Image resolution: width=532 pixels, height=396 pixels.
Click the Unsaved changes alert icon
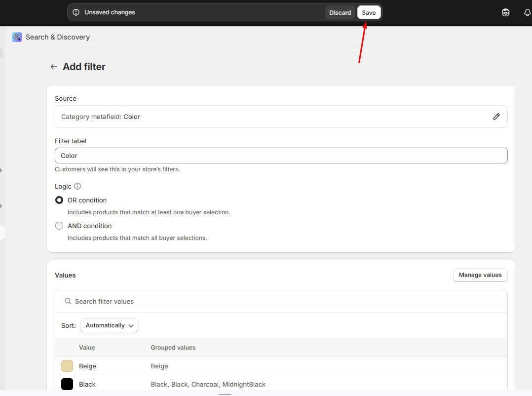tap(76, 12)
